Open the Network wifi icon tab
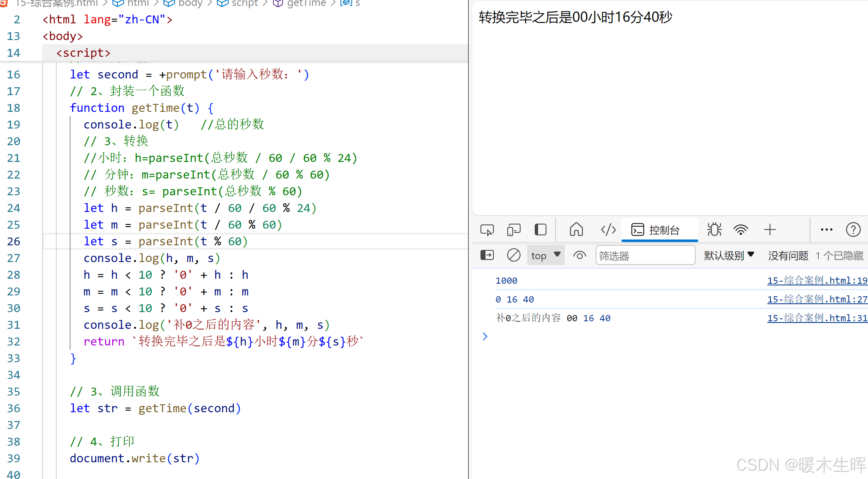 741,229
